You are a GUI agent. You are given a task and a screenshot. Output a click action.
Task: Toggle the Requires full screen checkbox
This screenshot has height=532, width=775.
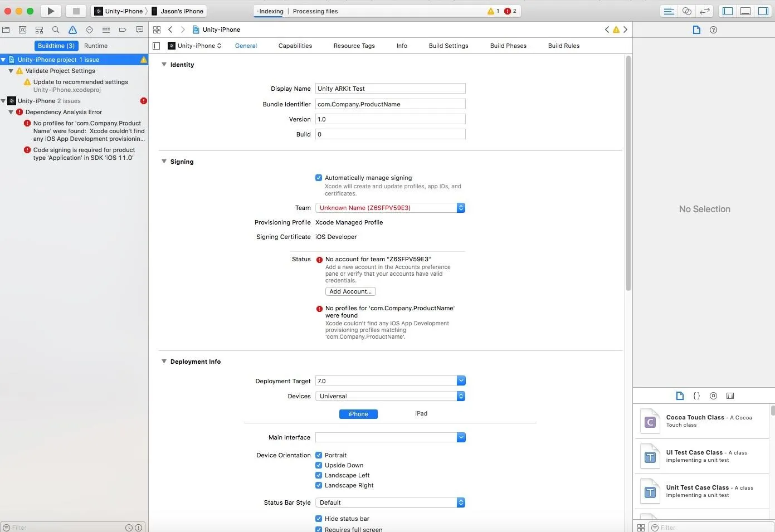click(x=319, y=529)
